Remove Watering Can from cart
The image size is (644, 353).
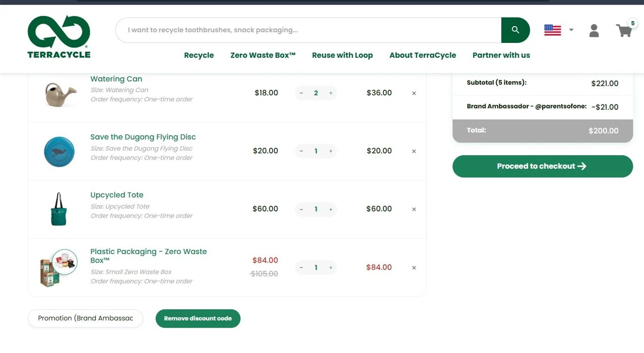(414, 93)
